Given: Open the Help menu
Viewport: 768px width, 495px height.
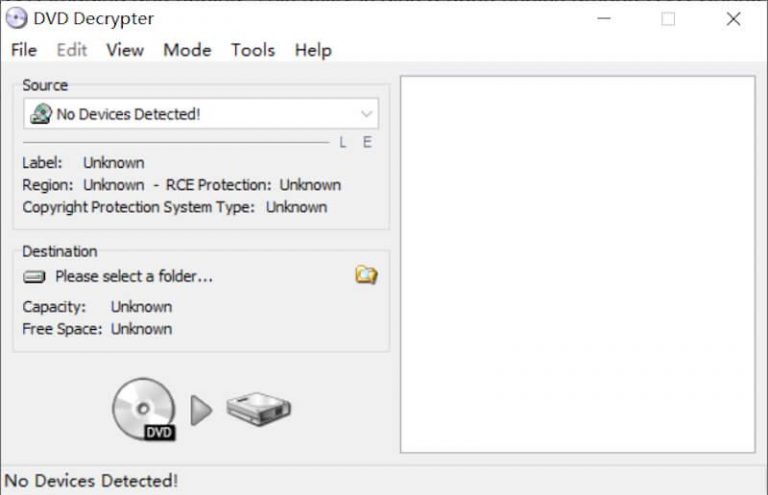Looking at the screenshot, I should click(313, 50).
